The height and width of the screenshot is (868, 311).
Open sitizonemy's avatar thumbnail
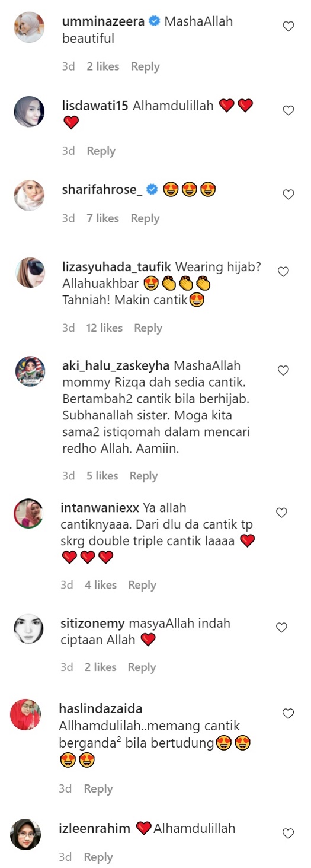pos(28,629)
